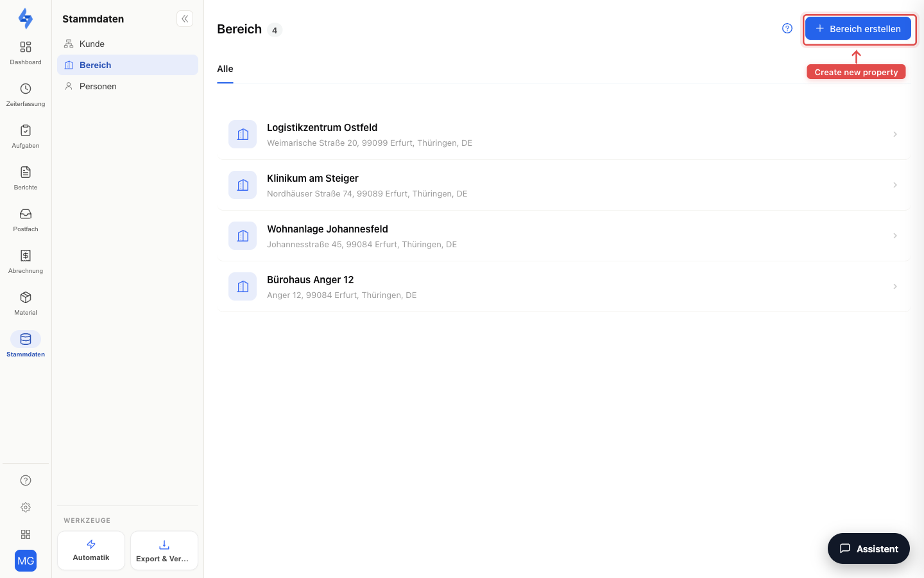Open the Automatik tool

(x=91, y=550)
